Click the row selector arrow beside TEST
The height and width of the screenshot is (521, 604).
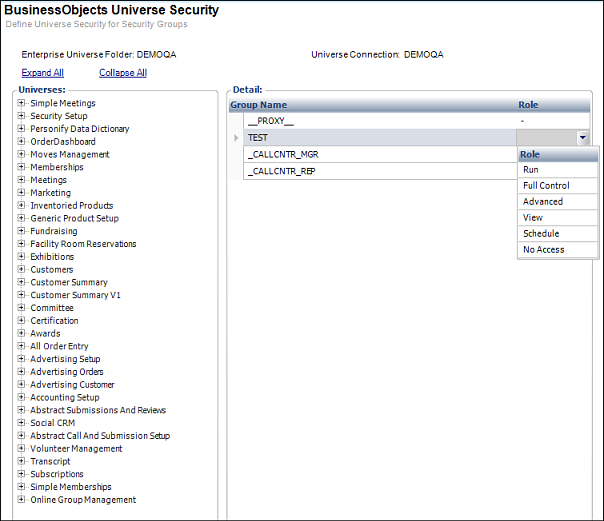236,137
